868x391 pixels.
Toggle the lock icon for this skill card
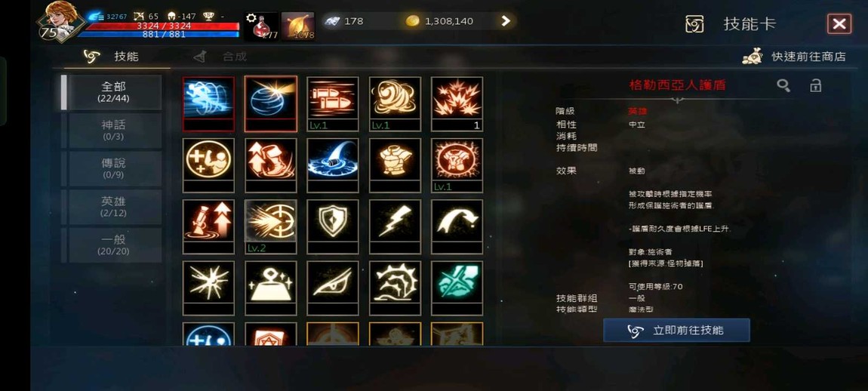(x=815, y=85)
